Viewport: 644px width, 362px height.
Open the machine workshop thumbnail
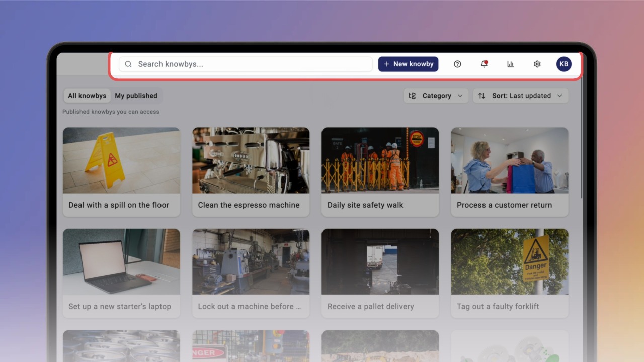251,262
